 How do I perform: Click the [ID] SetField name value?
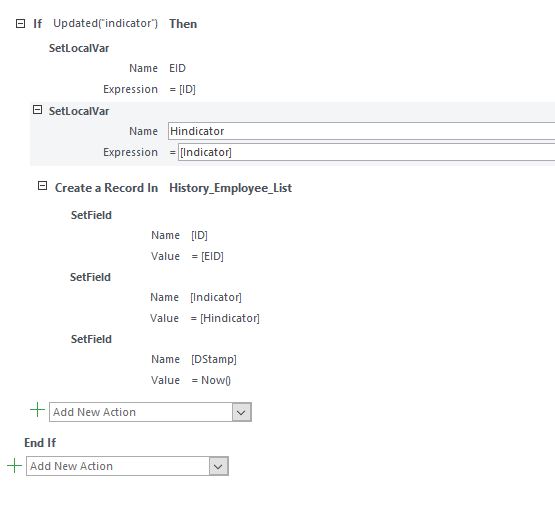tap(199, 235)
